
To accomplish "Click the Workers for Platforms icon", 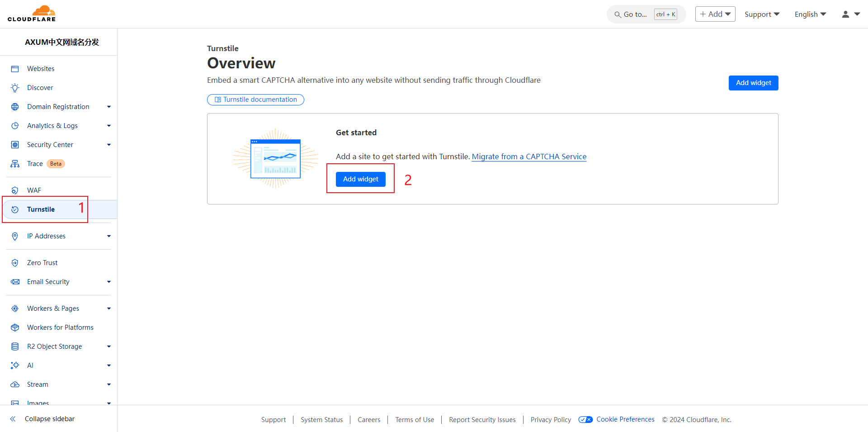I will [15, 328].
